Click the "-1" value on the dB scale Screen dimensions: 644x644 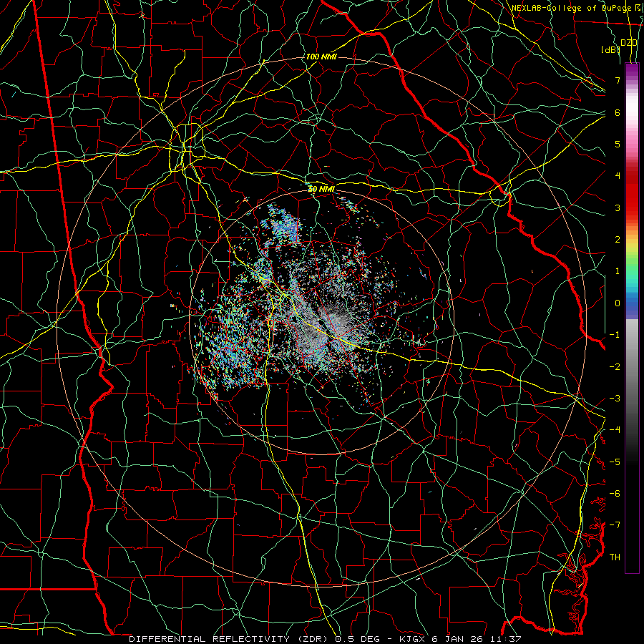(615, 335)
